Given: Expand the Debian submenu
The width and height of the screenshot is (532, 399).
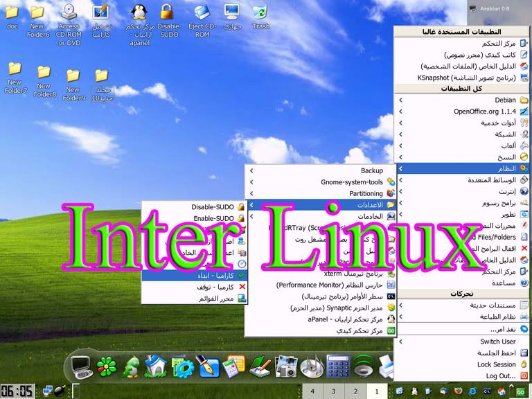Looking at the screenshot, I should (463, 100).
